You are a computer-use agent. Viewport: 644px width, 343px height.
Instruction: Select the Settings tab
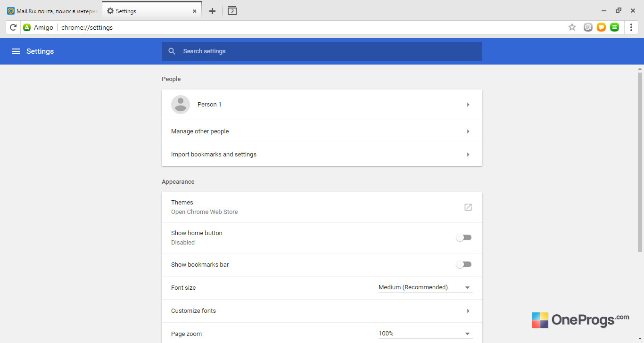152,11
